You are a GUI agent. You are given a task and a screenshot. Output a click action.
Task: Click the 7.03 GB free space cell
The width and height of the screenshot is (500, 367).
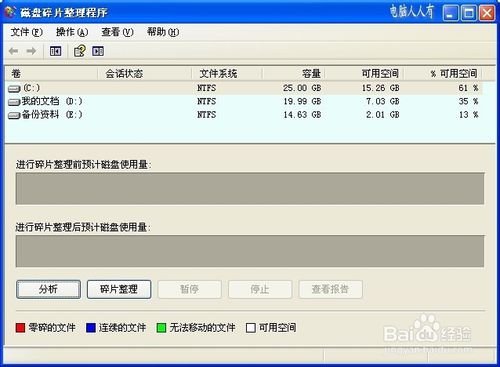[383, 102]
